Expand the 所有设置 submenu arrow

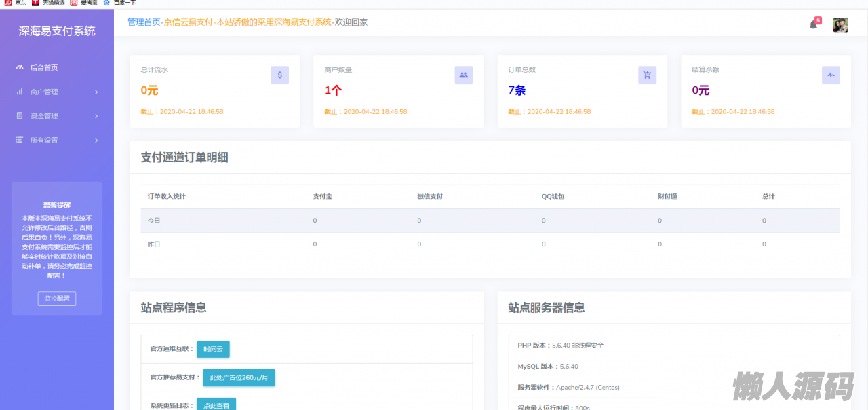[96, 141]
